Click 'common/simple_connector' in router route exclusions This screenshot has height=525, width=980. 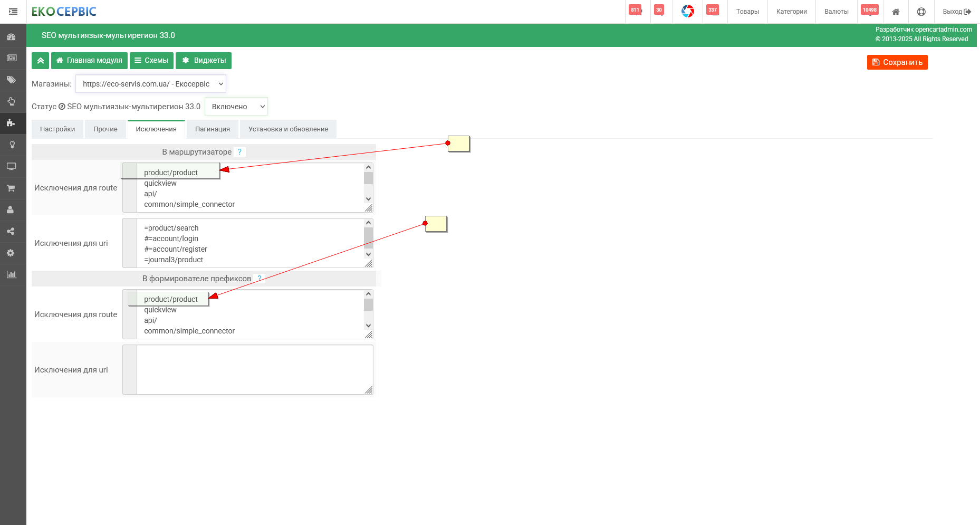189,204
